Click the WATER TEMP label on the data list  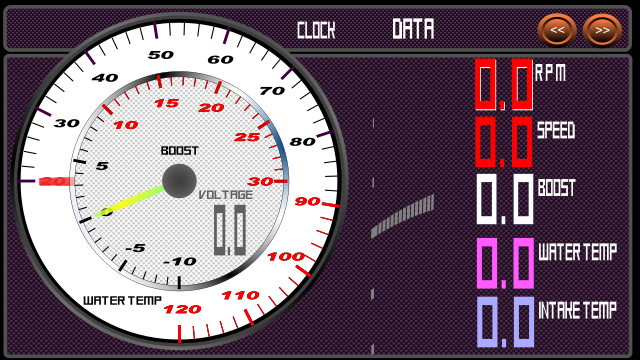[577, 252]
